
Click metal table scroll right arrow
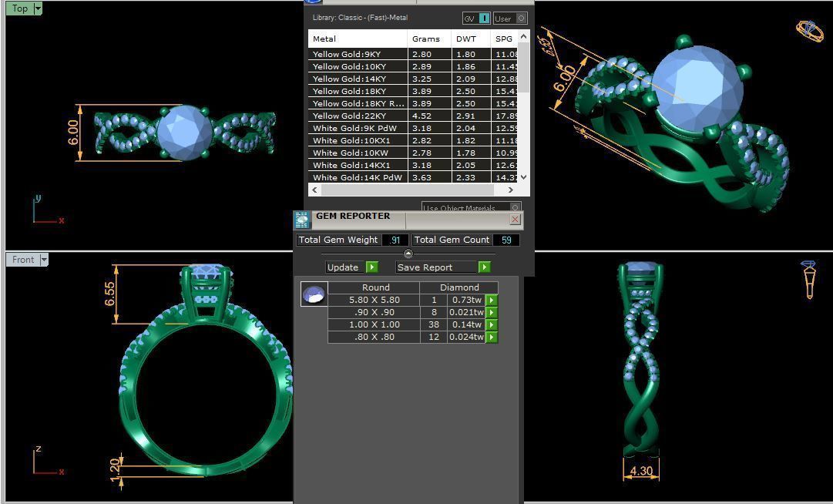point(511,190)
